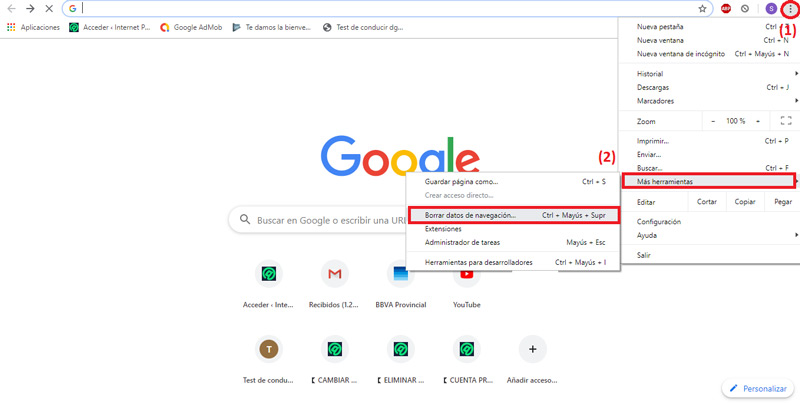Click the stop loading X button
The height and width of the screenshot is (403, 800).
(x=48, y=8)
